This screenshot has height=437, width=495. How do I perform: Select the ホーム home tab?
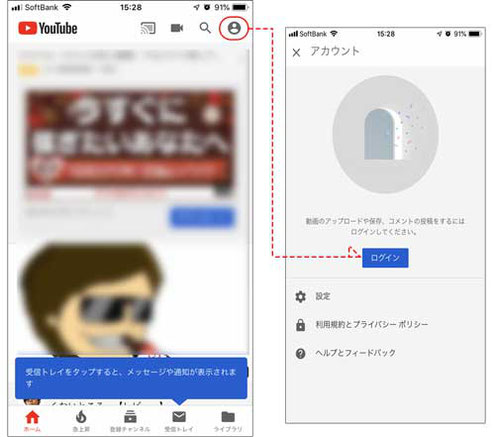pos(32,421)
